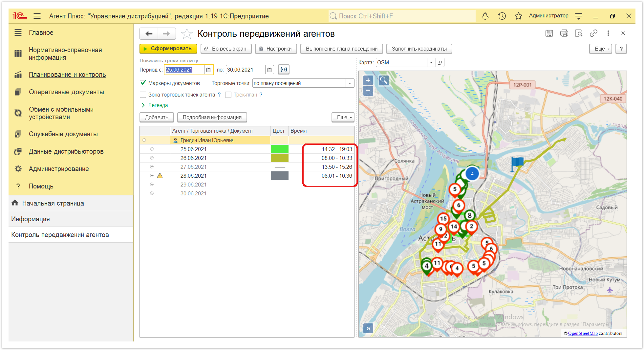Open Торговые точки dropdown list
The height and width of the screenshot is (350, 644).
point(350,83)
